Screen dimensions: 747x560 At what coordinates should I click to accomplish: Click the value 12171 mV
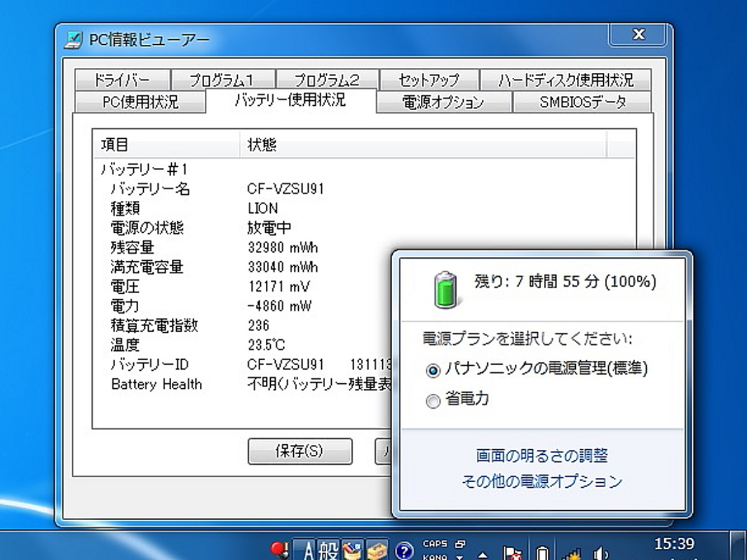[x=278, y=287]
